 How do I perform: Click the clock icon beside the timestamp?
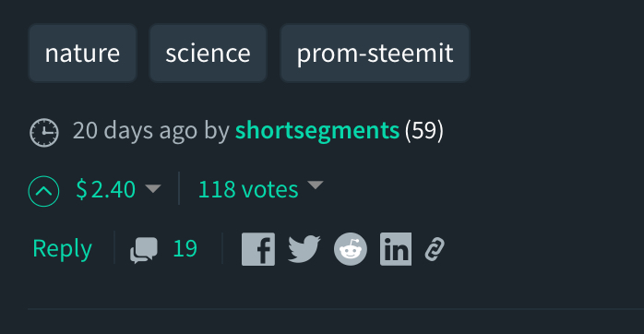pos(44,132)
